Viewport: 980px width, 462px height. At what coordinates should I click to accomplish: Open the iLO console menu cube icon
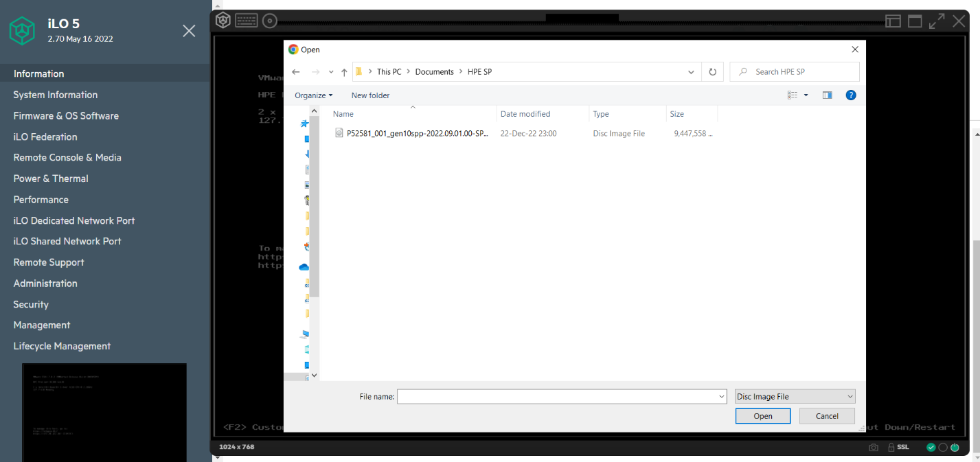(223, 21)
